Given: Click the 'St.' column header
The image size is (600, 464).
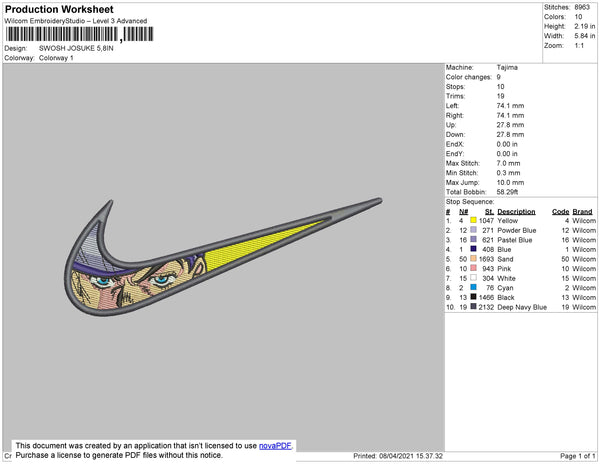Looking at the screenshot, I should (489, 212).
